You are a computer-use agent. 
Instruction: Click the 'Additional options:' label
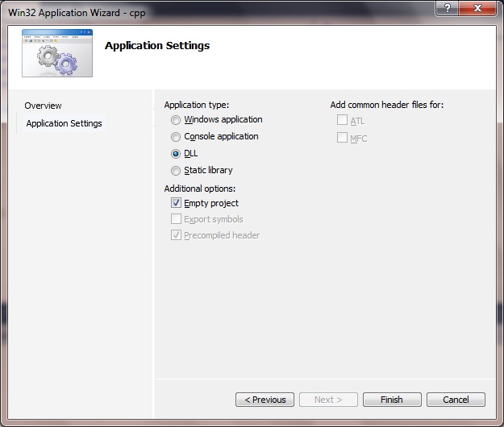(200, 189)
